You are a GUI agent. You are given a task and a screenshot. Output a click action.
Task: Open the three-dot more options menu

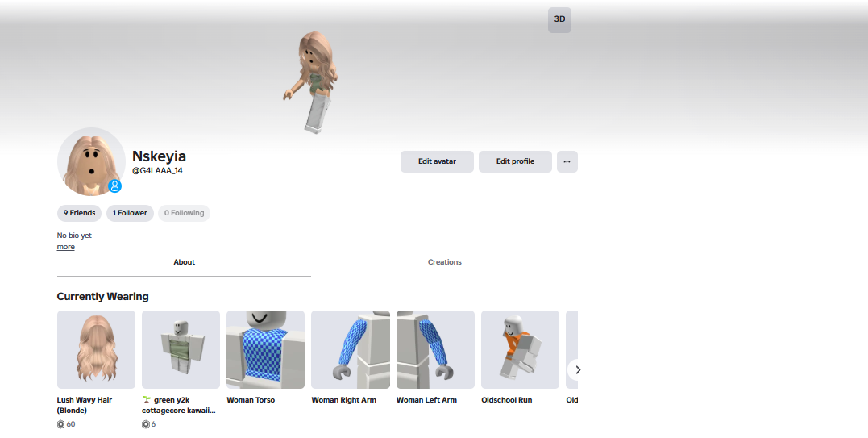coord(567,161)
